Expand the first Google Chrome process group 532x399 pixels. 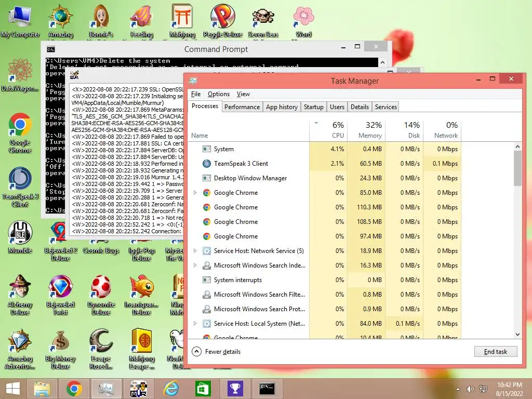click(x=195, y=193)
